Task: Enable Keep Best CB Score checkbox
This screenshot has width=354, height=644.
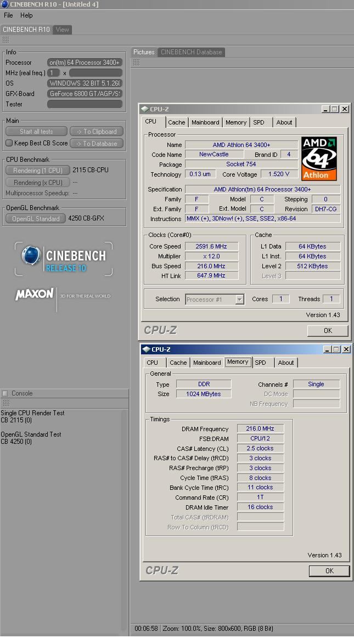Action: click(9, 143)
